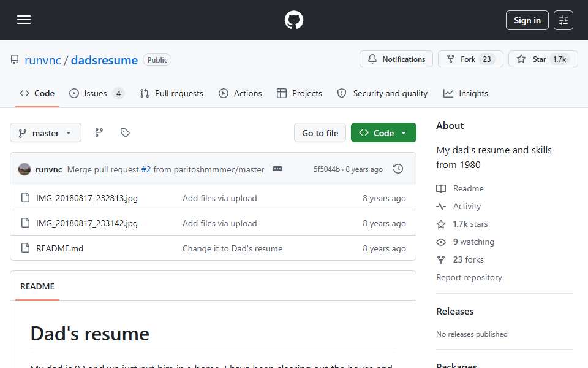Viewport: 588px width, 368px height.
Task: Open the Insights tab
Action: click(x=466, y=93)
